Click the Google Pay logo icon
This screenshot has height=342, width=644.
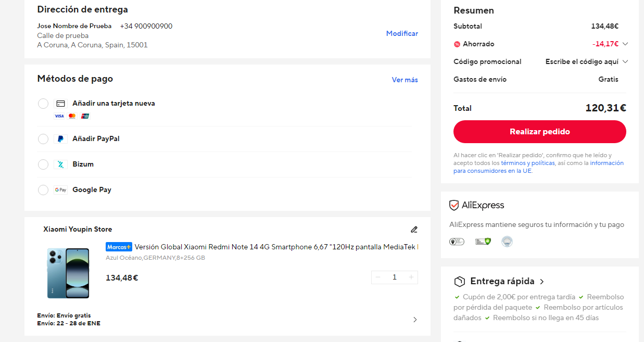pos(60,190)
